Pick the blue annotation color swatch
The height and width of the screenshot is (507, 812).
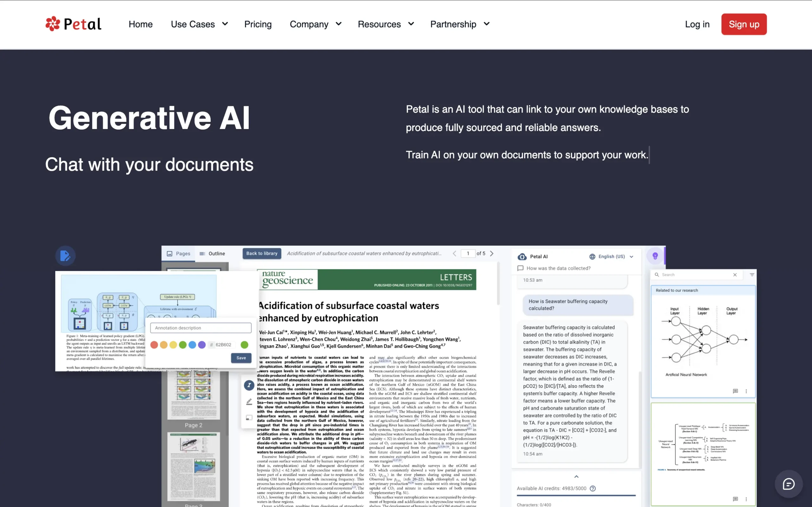coord(192,345)
